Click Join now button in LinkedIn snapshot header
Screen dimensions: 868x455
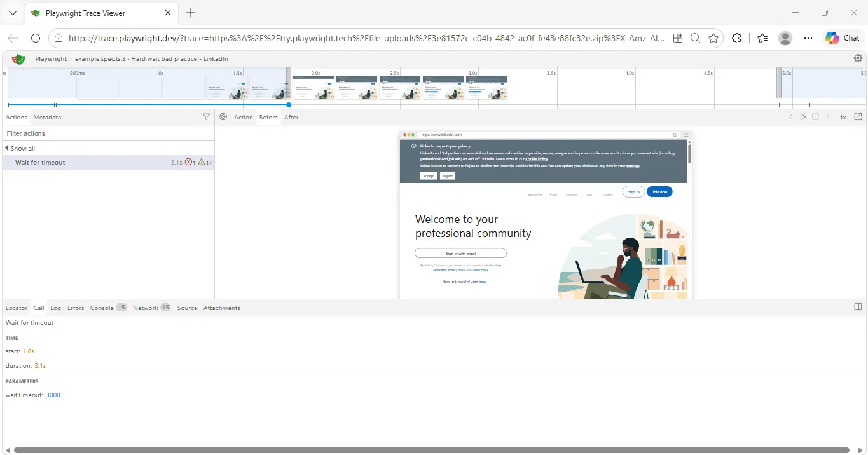tap(659, 191)
